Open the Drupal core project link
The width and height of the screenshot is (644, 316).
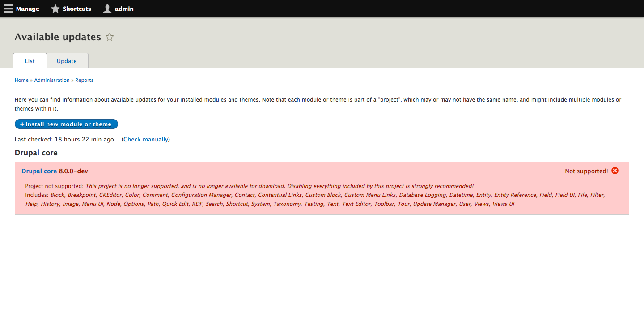[x=39, y=171]
